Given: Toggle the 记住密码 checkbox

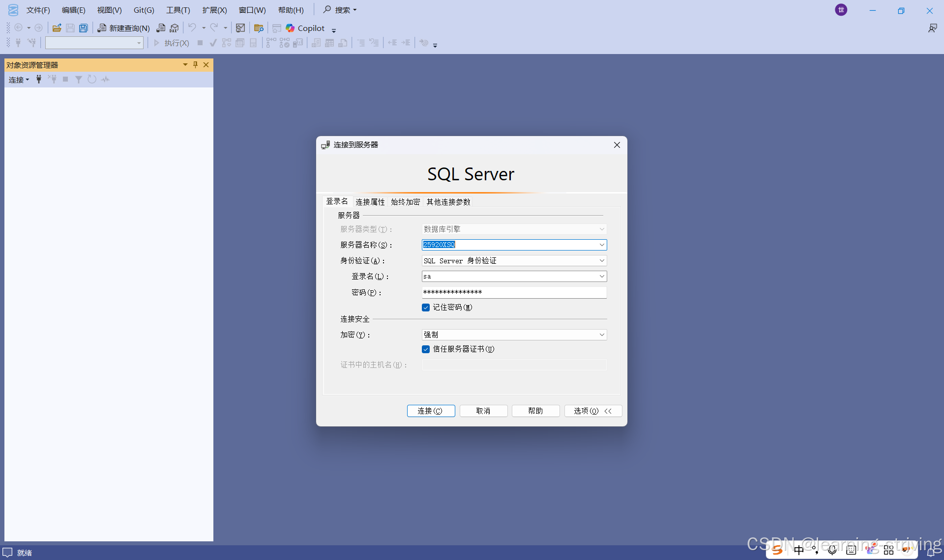Looking at the screenshot, I should pyautogui.click(x=426, y=308).
